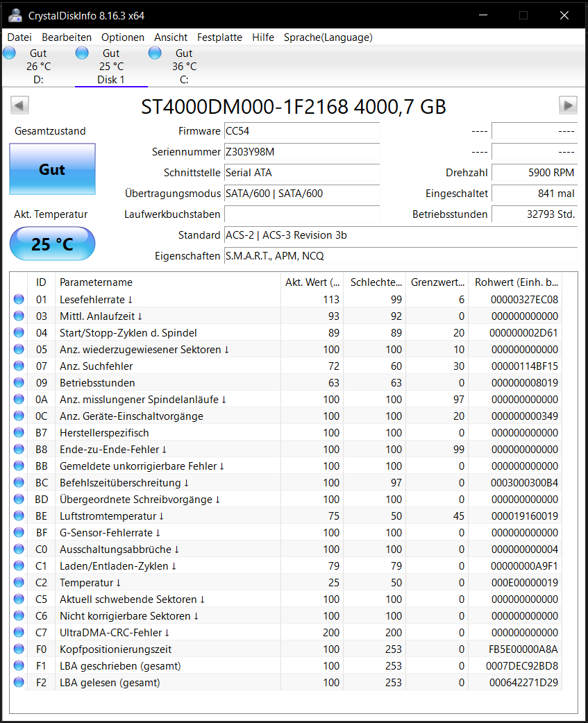The height and width of the screenshot is (723, 588).
Task: Select the Anz. Geräte-Einschaltvorgänge row
Action: click(286, 416)
